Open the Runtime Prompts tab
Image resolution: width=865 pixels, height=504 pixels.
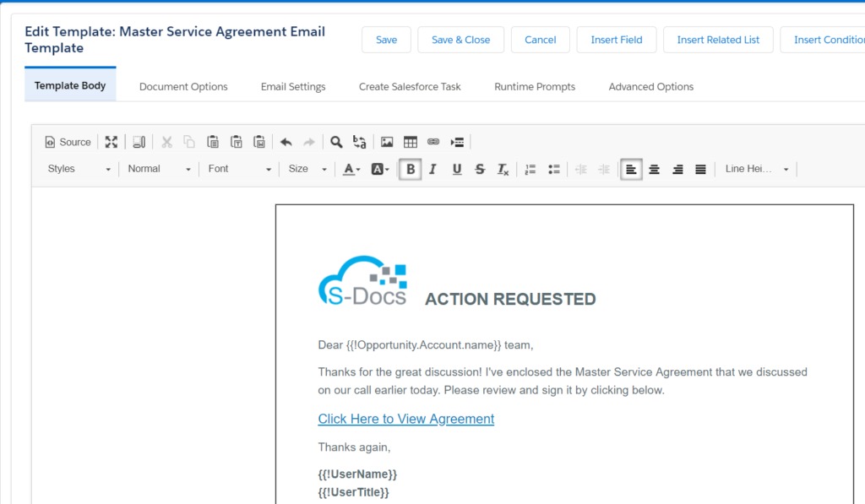535,86
